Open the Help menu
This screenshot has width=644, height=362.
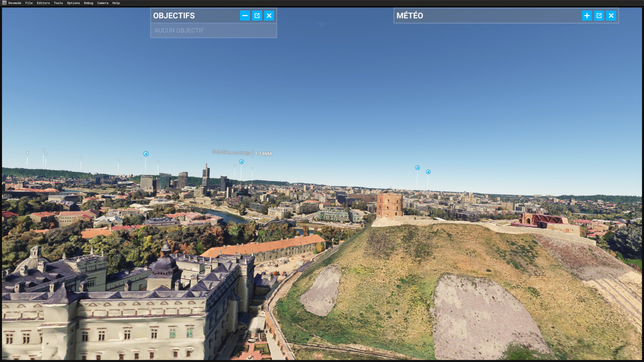(x=116, y=3)
